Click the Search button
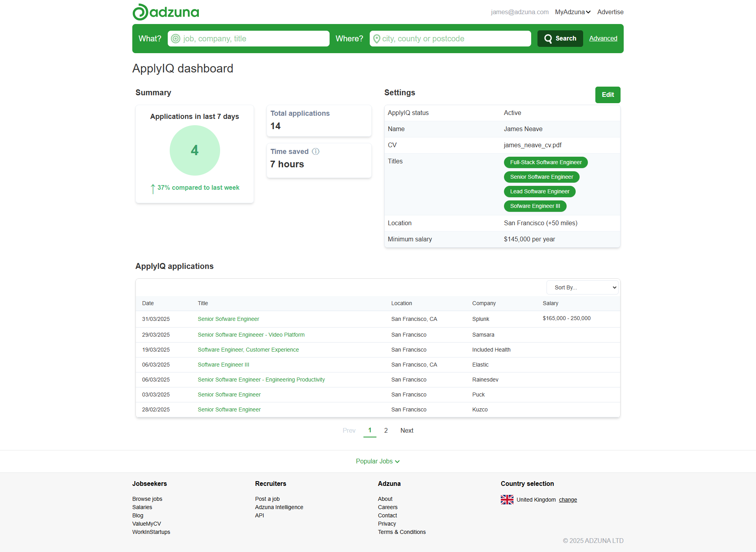This screenshot has height=552, width=756. (x=560, y=39)
